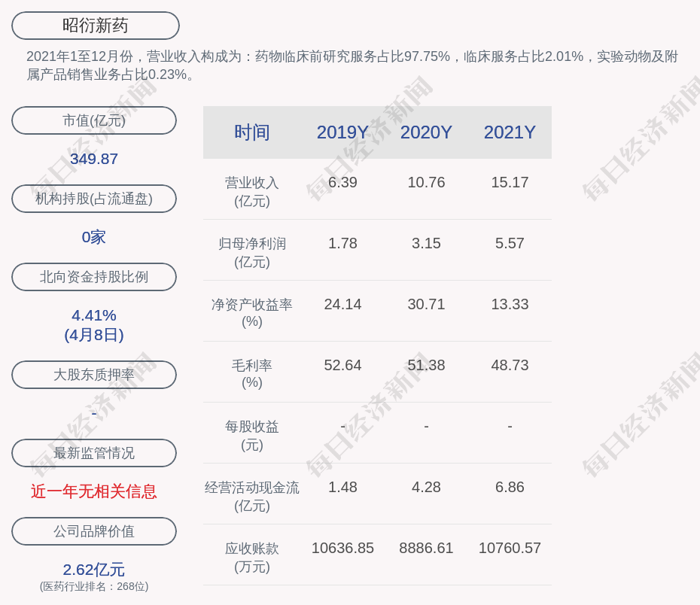Select 2020 cash flow value 4.28
Image resolution: width=700 pixels, height=605 pixels.
[x=426, y=487]
